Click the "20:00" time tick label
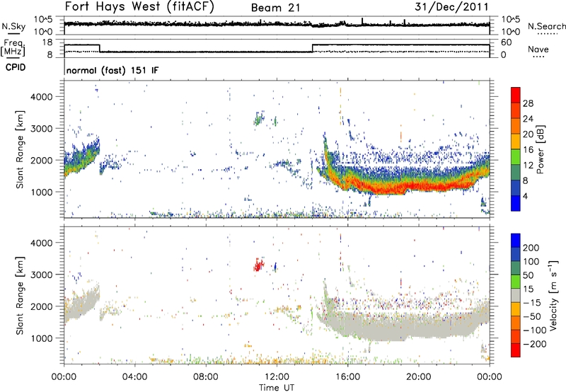Image resolution: width=566 pixels, height=392 pixels. point(418,377)
